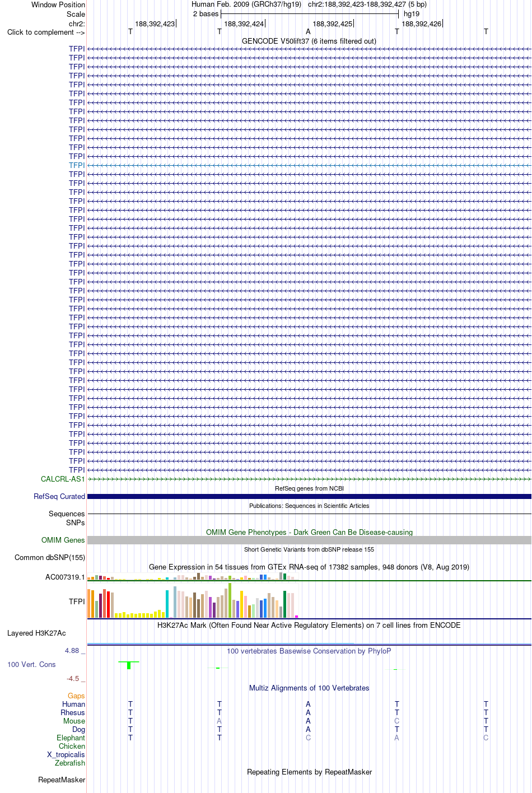Click the Layered H3K27Ac label
The image size is (532, 793).
coord(36,633)
